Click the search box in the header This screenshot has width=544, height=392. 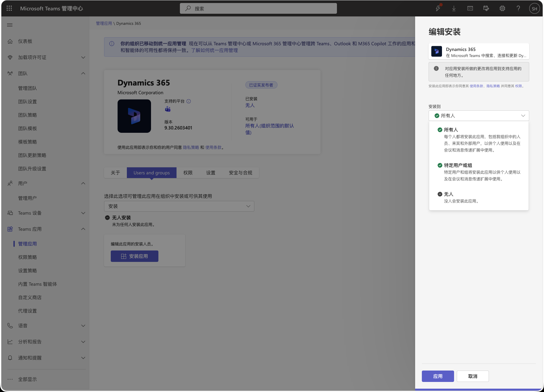(258, 8)
